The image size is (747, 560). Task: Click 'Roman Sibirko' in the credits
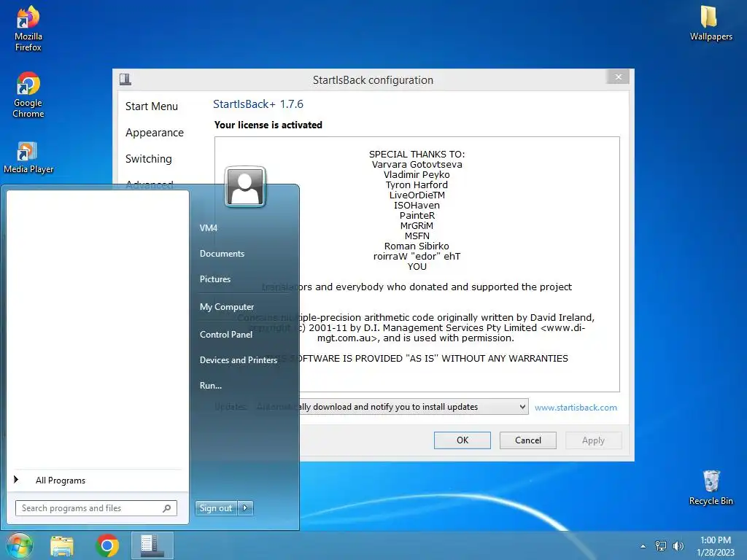pyautogui.click(x=417, y=246)
